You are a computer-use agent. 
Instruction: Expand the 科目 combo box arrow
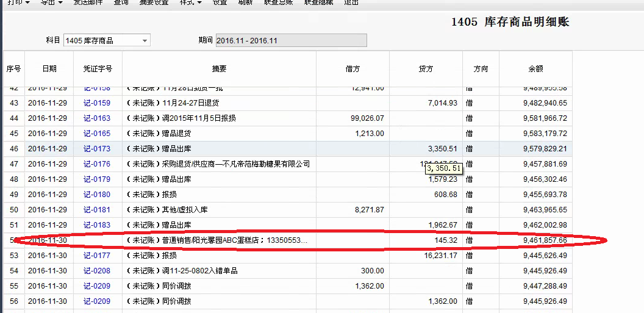coord(145,41)
